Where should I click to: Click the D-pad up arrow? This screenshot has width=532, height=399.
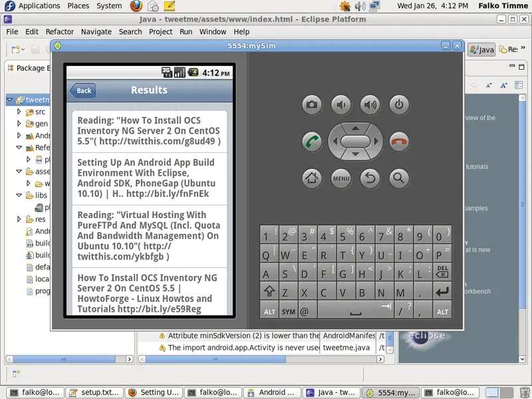(355, 128)
